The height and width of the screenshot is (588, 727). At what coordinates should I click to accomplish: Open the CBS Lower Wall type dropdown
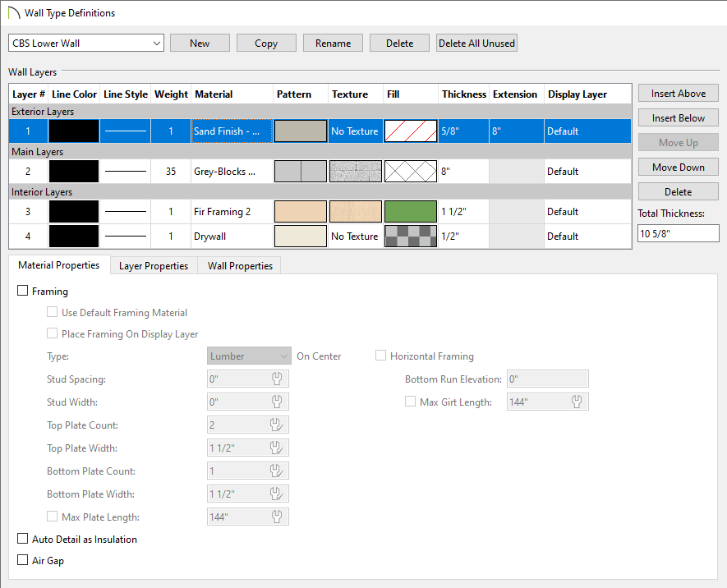(x=86, y=43)
